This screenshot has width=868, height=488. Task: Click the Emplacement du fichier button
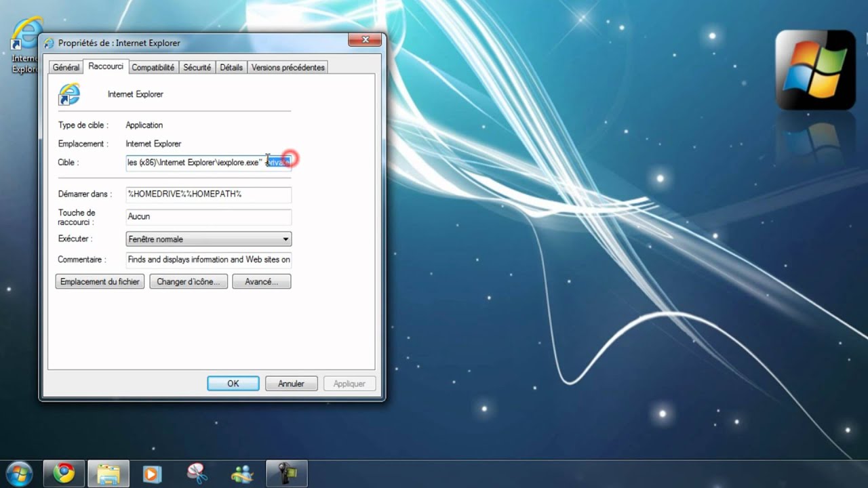click(x=100, y=281)
